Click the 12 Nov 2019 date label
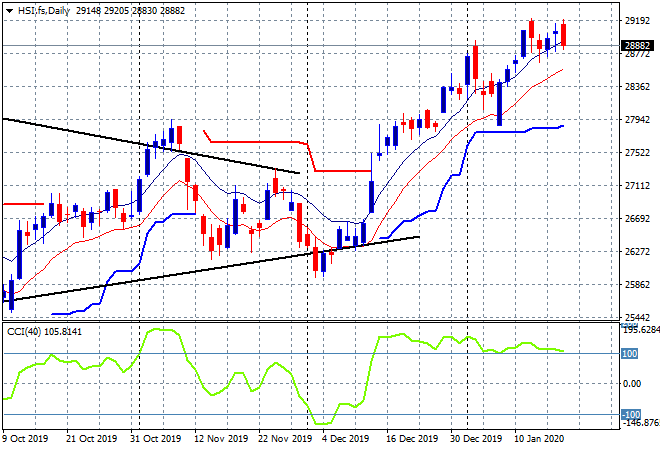The image size is (660, 450). [221, 439]
